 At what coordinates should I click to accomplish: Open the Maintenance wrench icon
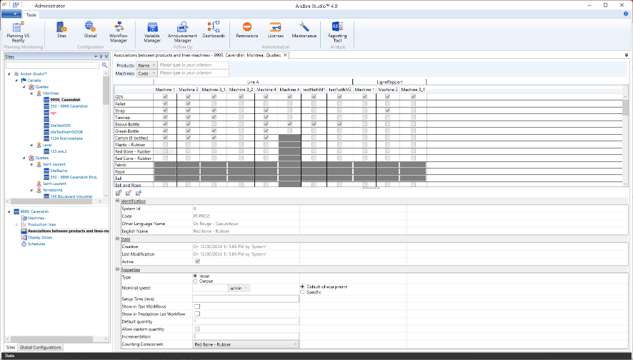pyautogui.click(x=304, y=30)
